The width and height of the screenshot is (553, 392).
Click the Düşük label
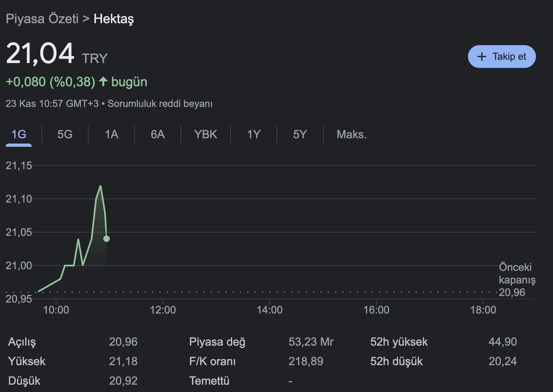[x=24, y=381]
